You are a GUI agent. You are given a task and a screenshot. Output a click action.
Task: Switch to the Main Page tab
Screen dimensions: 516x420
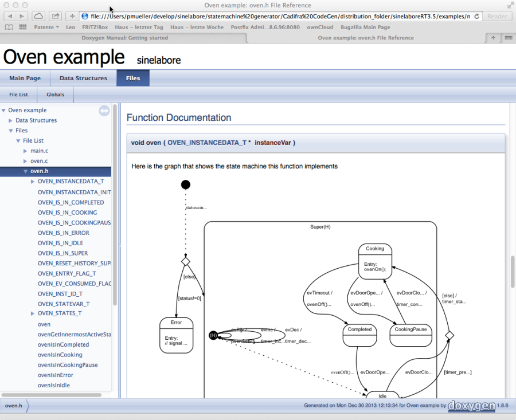(25, 78)
